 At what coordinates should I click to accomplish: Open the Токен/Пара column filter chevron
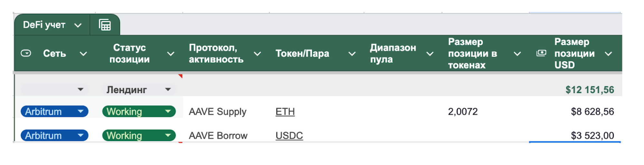352,54
